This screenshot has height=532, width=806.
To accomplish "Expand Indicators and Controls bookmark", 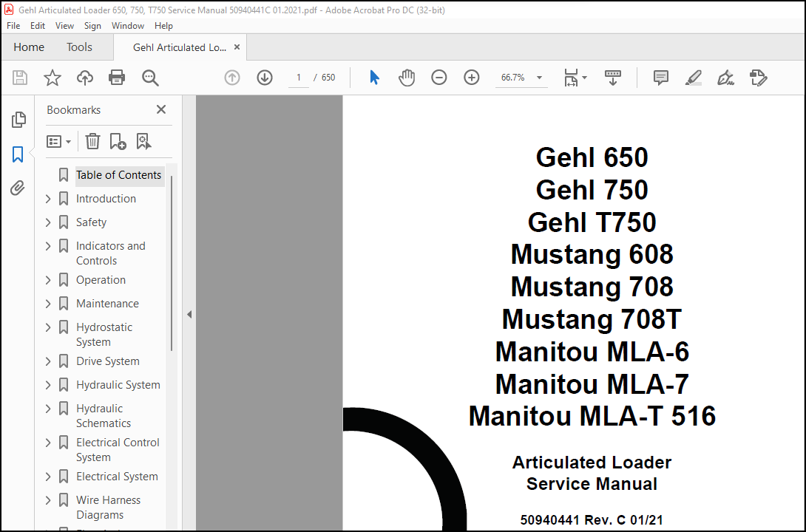I will (48, 246).
